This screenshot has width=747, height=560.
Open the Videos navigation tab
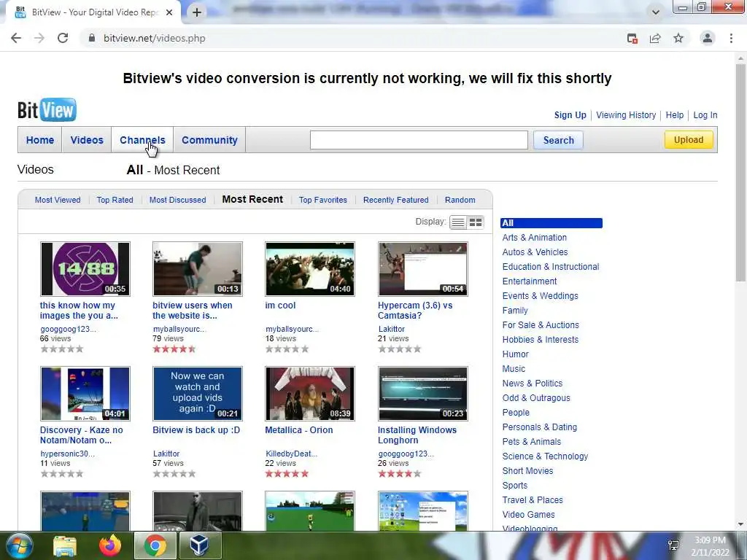tap(87, 140)
